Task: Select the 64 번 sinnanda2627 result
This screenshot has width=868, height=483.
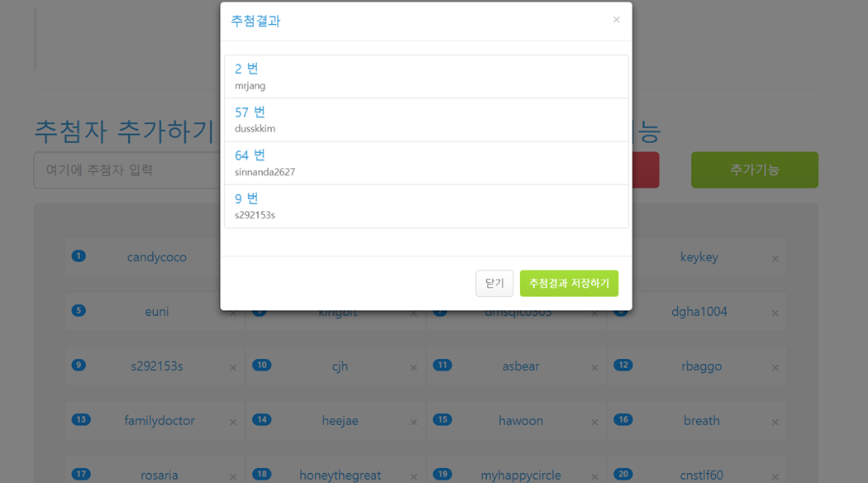Action: click(427, 163)
